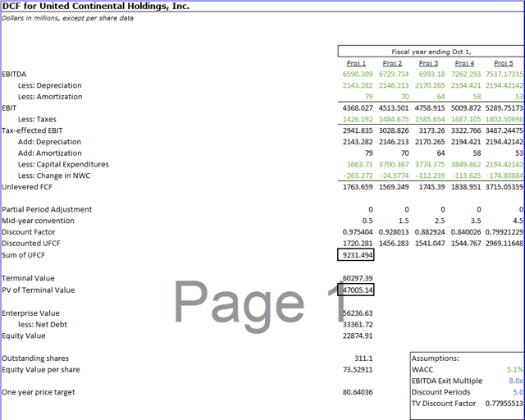Select the Less: Amortization value 79 under Proj 1
Image resolution: width=525 pixels, height=420 pixels.
[x=368, y=97]
